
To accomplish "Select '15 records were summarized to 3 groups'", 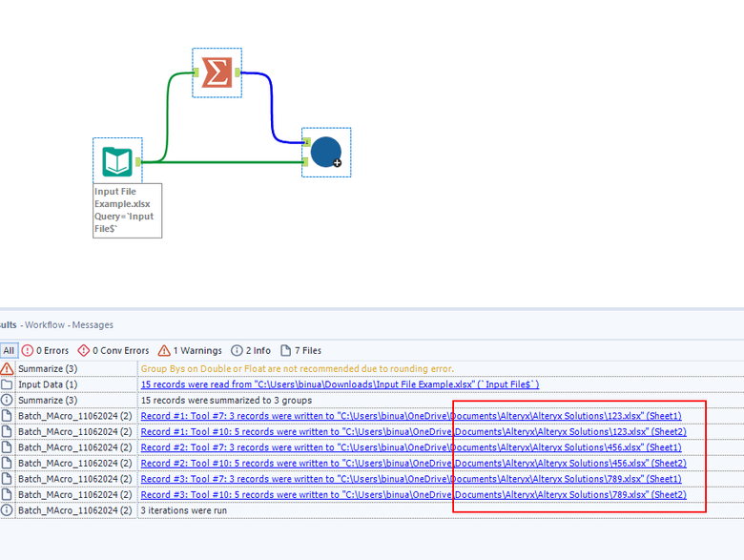I will (x=226, y=400).
